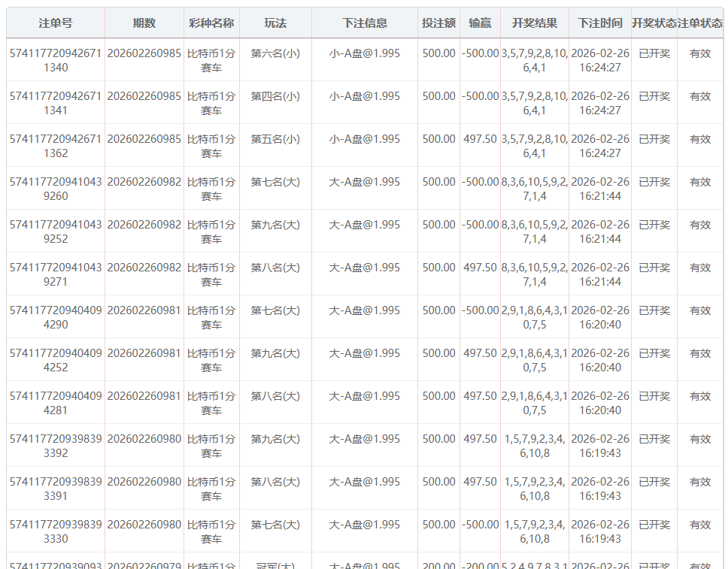
Task: Click the 玩法 column header
Action: click(x=275, y=23)
